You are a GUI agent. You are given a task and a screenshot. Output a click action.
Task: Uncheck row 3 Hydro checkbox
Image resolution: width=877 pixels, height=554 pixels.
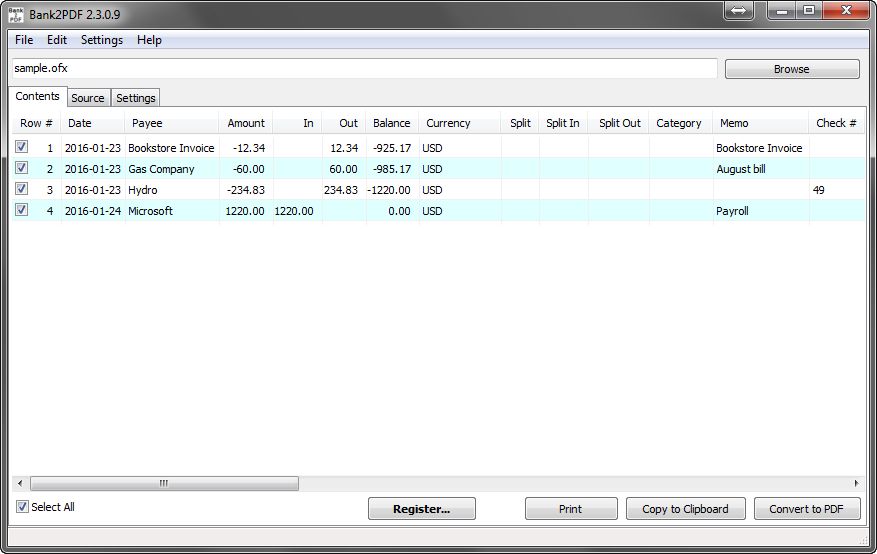click(x=21, y=188)
